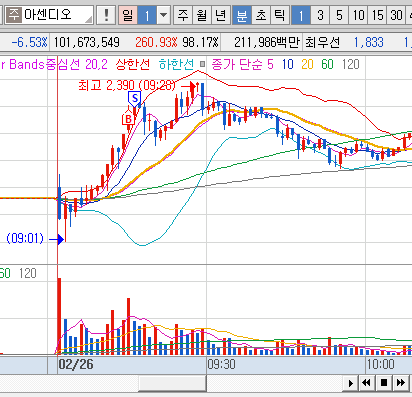Click the blue S sell signal marker
This screenshot has height=397, width=412.
click(x=135, y=98)
